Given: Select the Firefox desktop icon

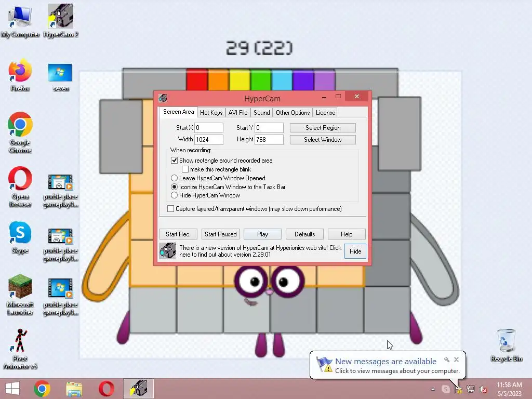Looking at the screenshot, I should click(x=20, y=75).
